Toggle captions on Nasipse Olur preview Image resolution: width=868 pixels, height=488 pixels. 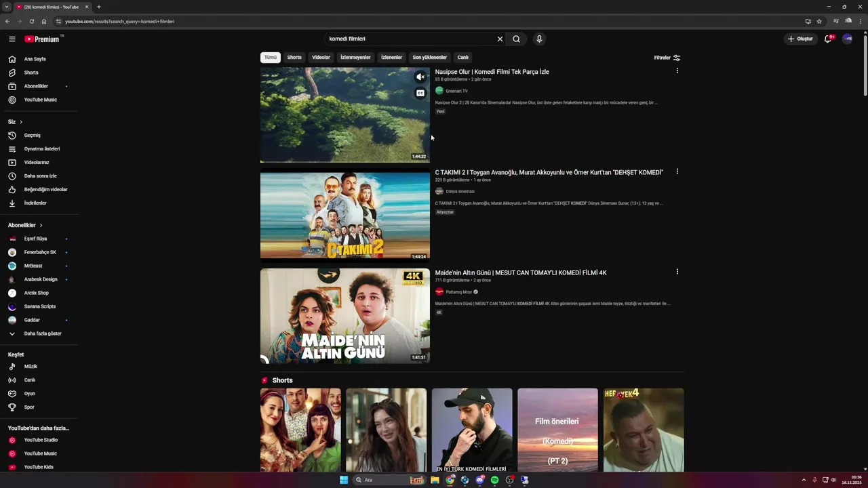click(420, 94)
